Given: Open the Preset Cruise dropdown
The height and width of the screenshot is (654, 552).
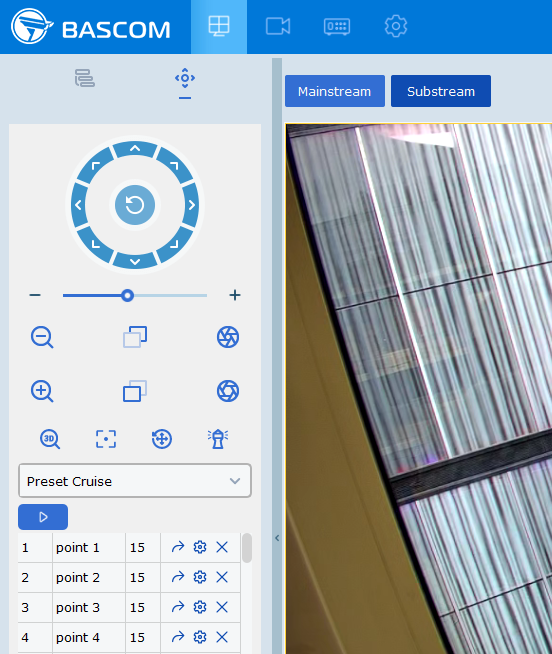Looking at the screenshot, I should (x=135, y=480).
